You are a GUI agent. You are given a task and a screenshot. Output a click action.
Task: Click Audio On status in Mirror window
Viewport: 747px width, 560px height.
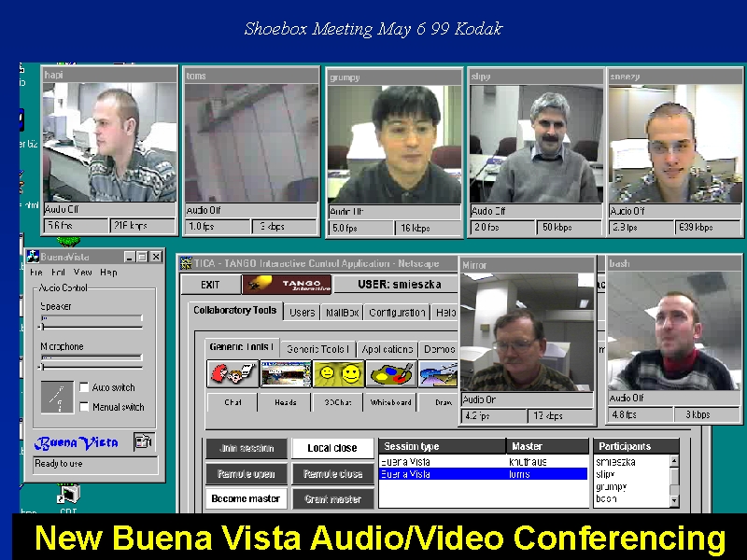click(479, 399)
